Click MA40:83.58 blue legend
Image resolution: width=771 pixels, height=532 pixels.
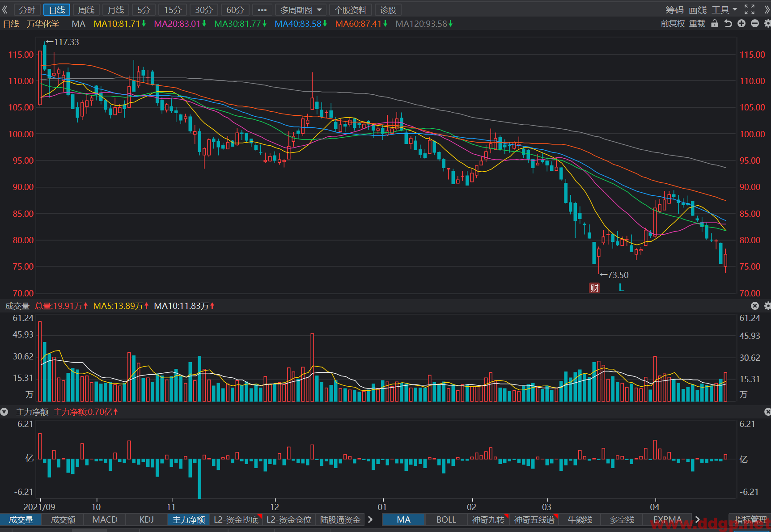tap(301, 24)
